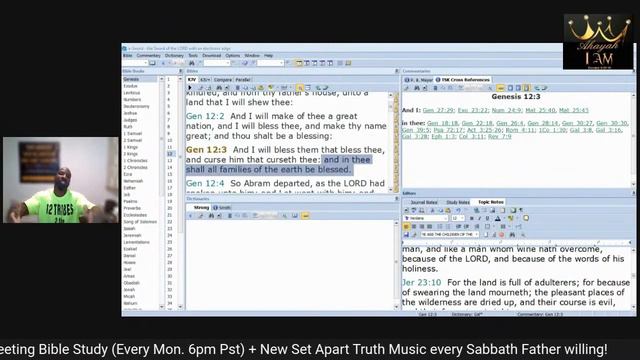Screen dimensions: 640x360
Task: Switch to the KJV Bible tab
Action: (x=192, y=80)
